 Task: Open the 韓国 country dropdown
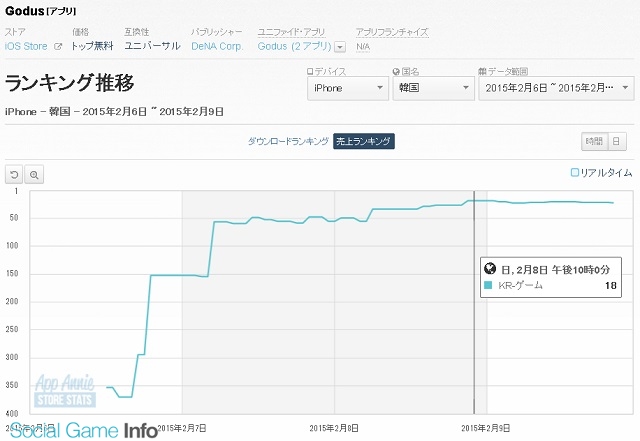pyautogui.click(x=433, y=88)
